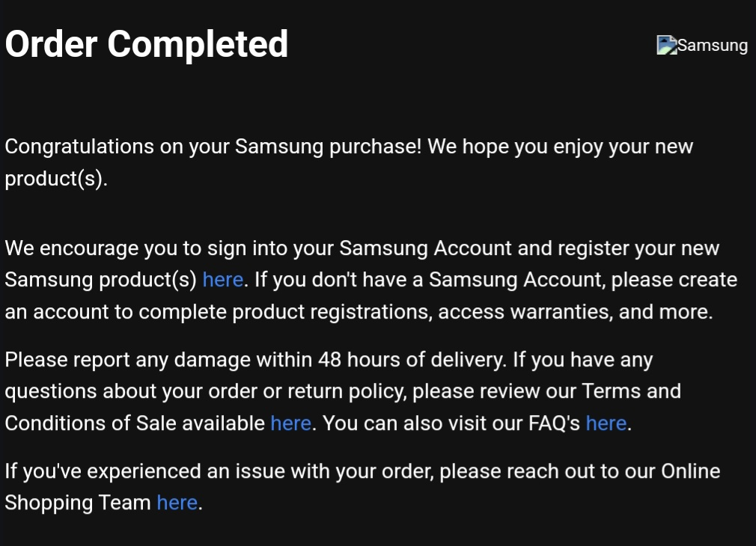Click the broken Samsung logo image
The image size is (756, 546).
pos(667,45)
